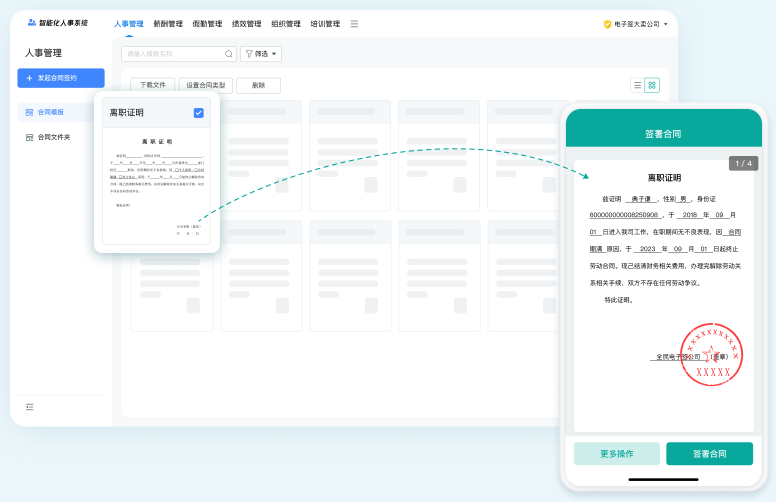776x502 pixels.
Task: Click the 删除 button
Action: [x=258, y=85]
